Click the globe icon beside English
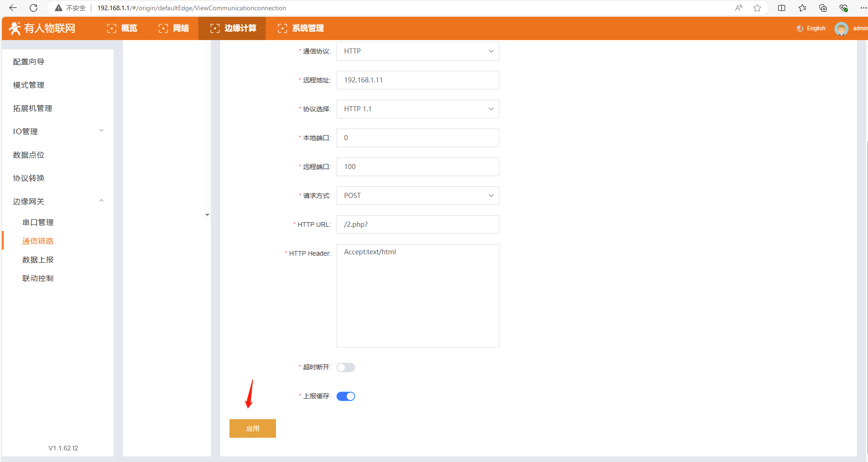The height and width of the screenshot is (462, 868). [800, 28]
